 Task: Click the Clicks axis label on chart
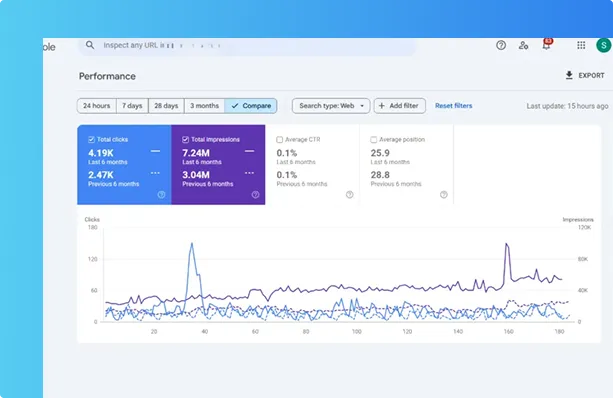[x=92, y=219]
